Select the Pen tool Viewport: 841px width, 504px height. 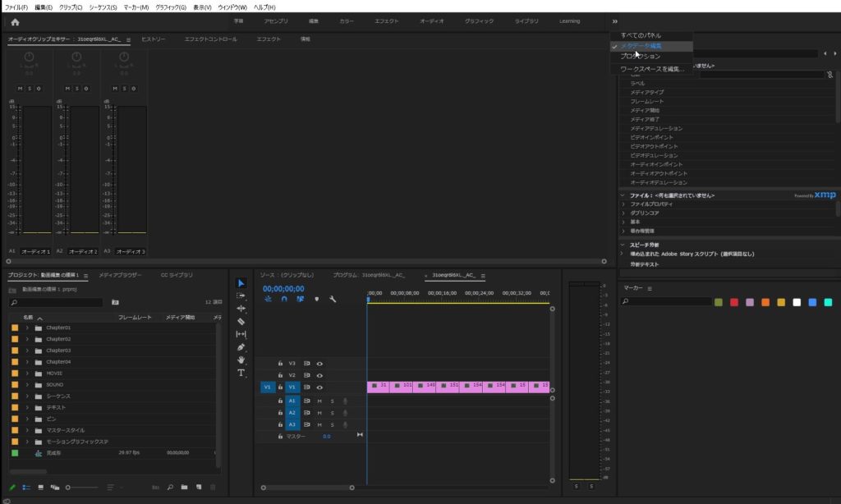(x=241, y=347)
